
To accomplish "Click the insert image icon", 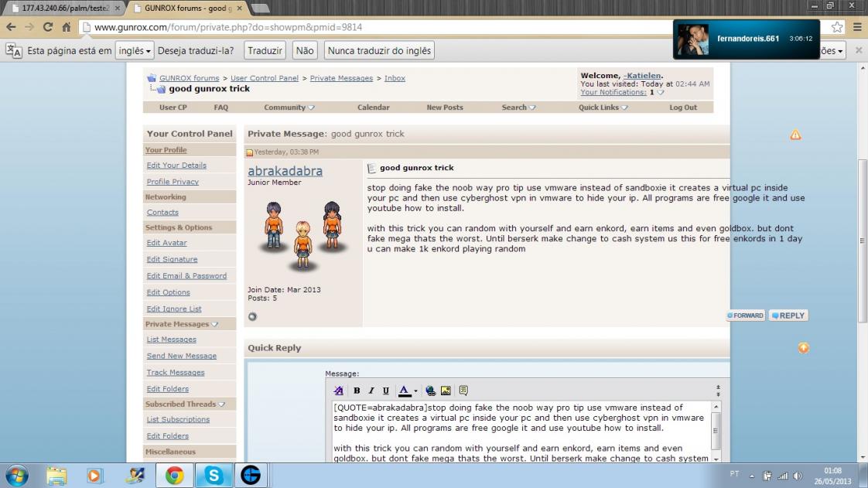I will click(446, 391).
